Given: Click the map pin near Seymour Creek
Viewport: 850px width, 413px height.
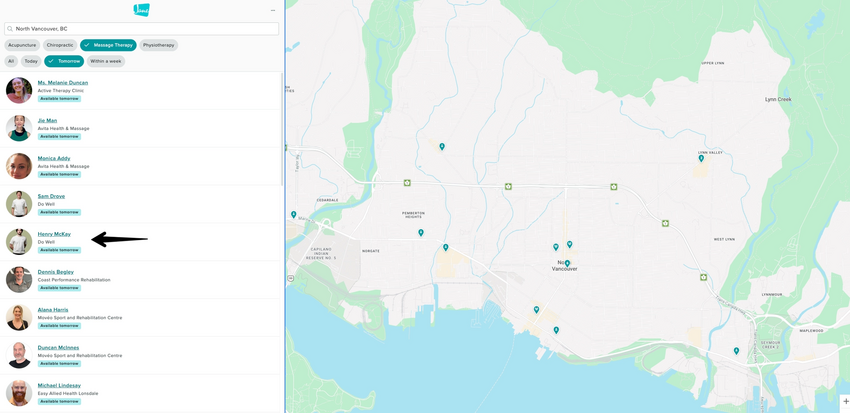Looking at the screenshot, I should pos(736,351).
